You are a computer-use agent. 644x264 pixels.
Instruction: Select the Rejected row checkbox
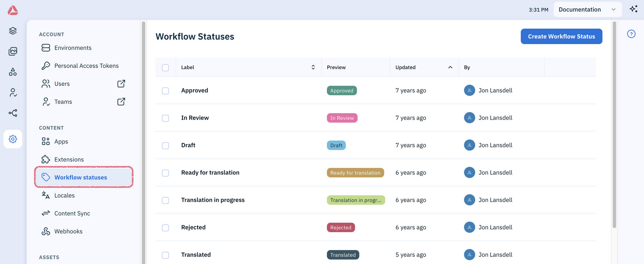pos(165,227)
